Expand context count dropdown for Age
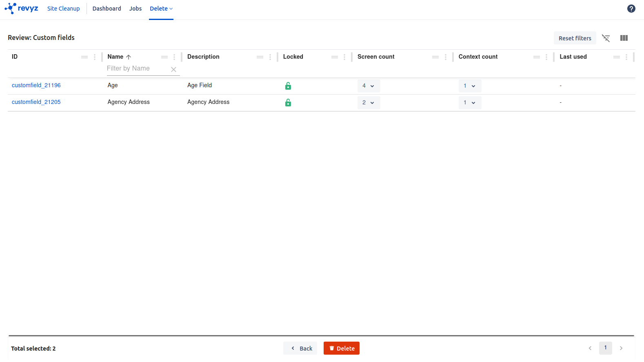644x362 pixels. coord(470,86)
